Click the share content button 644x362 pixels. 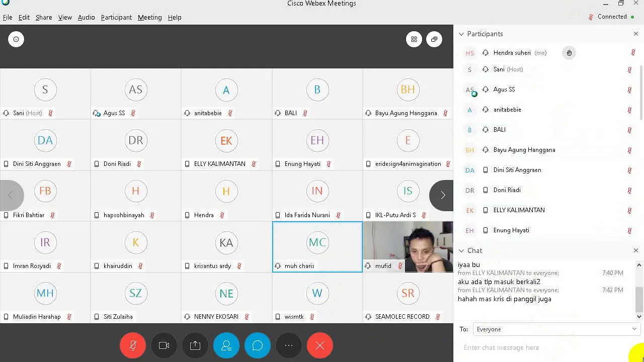coord(195,345)
